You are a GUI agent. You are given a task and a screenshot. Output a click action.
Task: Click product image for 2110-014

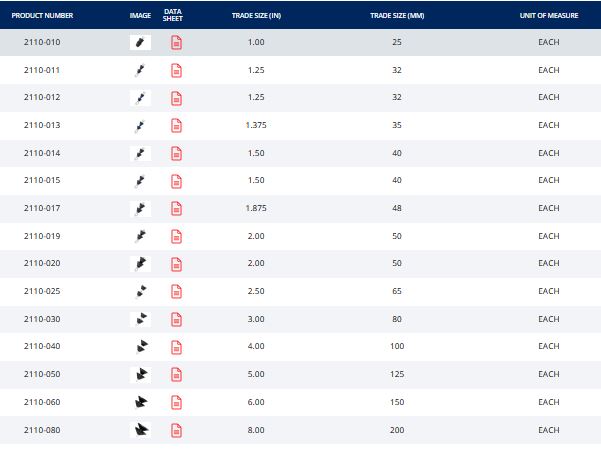tap(140, 153)
